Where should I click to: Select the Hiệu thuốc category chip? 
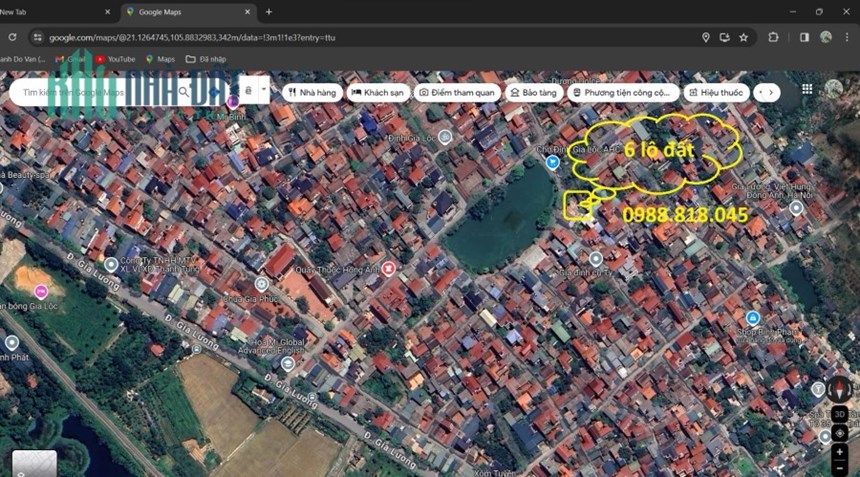point(716,93)
